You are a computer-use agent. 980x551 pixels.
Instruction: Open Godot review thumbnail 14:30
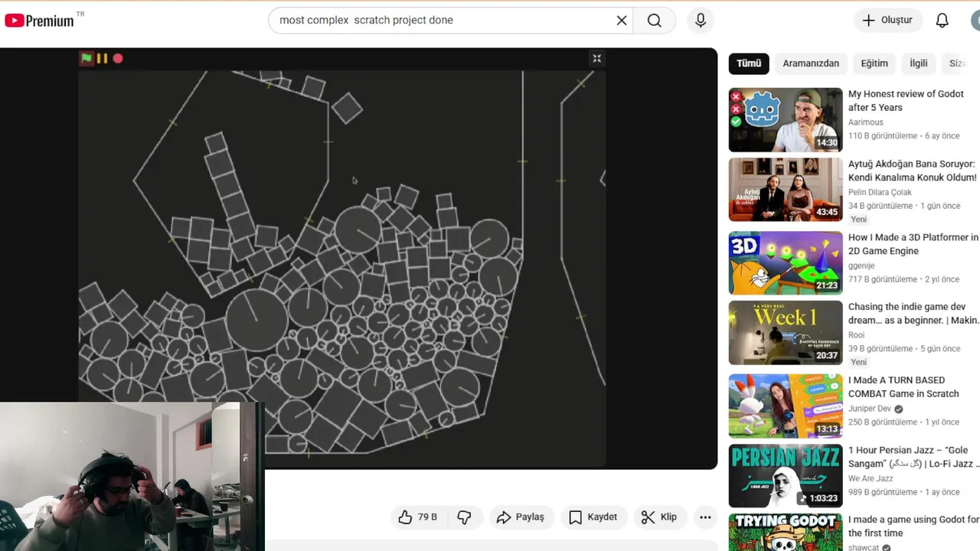(x=786, y=120)
